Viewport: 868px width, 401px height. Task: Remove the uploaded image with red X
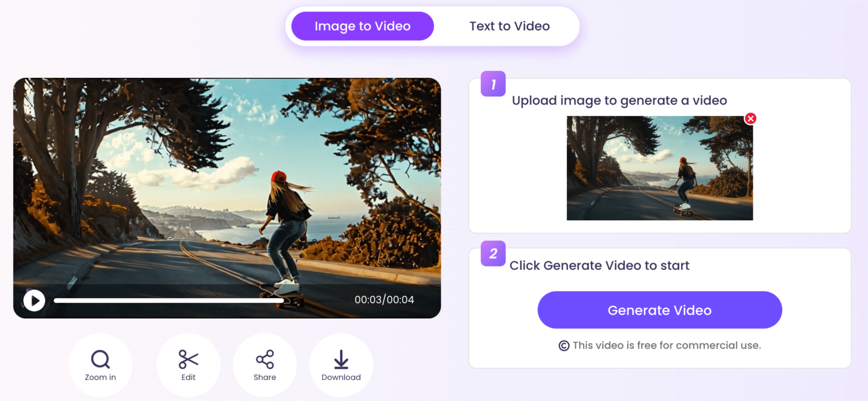click(750, 119)
